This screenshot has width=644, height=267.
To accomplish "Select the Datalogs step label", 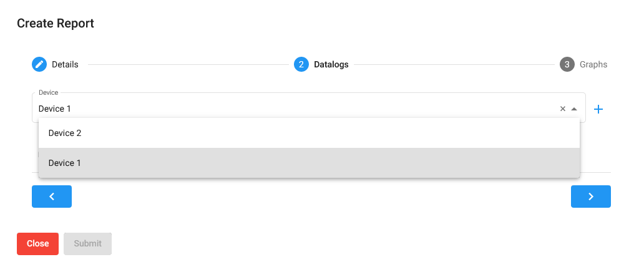I will pyautogui.click(x=331, y=64).
